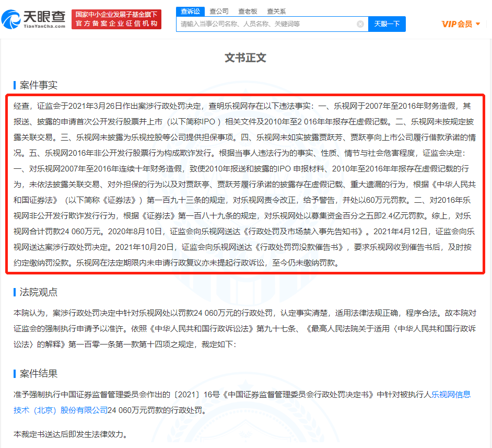Switch to the 查公司 tab
This screenshot has height=448, width=492.
pos(219,12)
